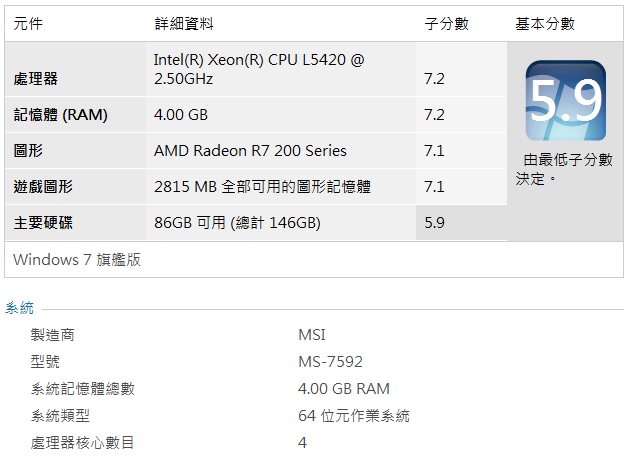Viewport: 634px width, 460px height.
Task: Click the 子分數 subscore column header
Action: click(x=446, y=23)
